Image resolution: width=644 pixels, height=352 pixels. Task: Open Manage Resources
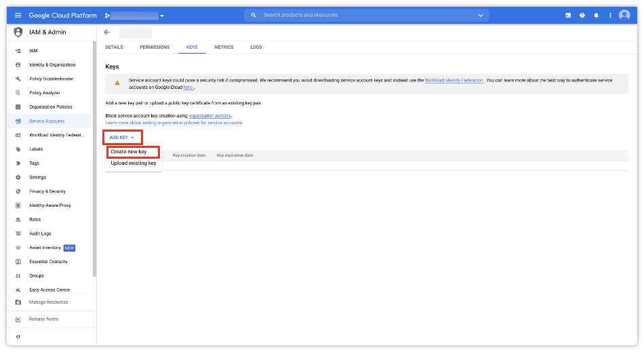(x=48, y=302)
